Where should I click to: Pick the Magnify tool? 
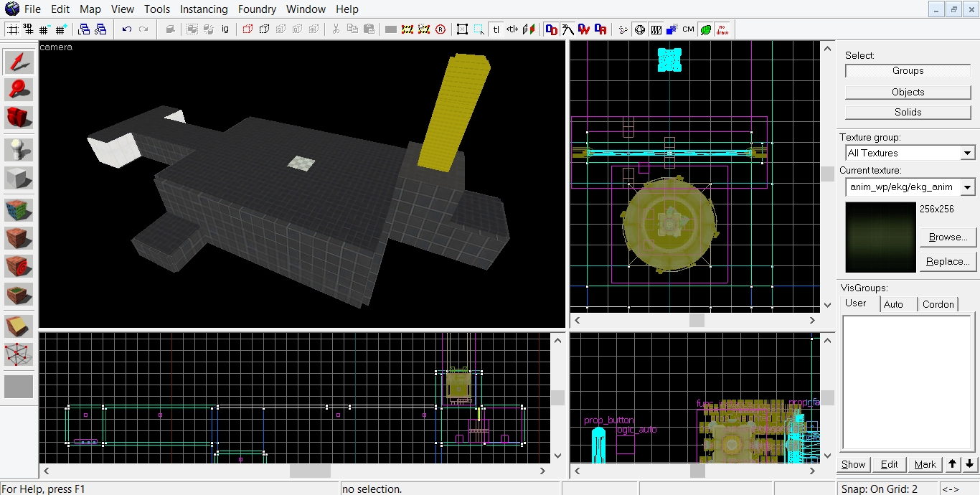click(x=19, y=88)
